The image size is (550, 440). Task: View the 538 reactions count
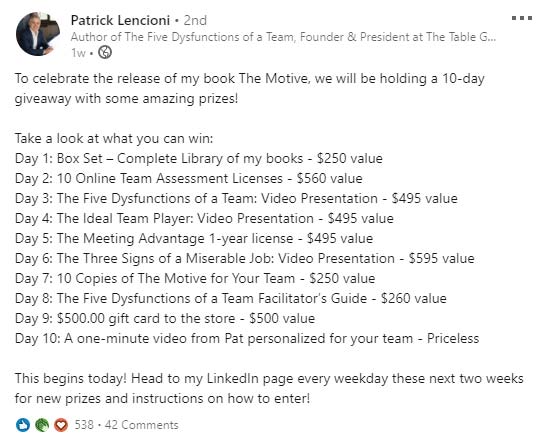coord(84,425)
